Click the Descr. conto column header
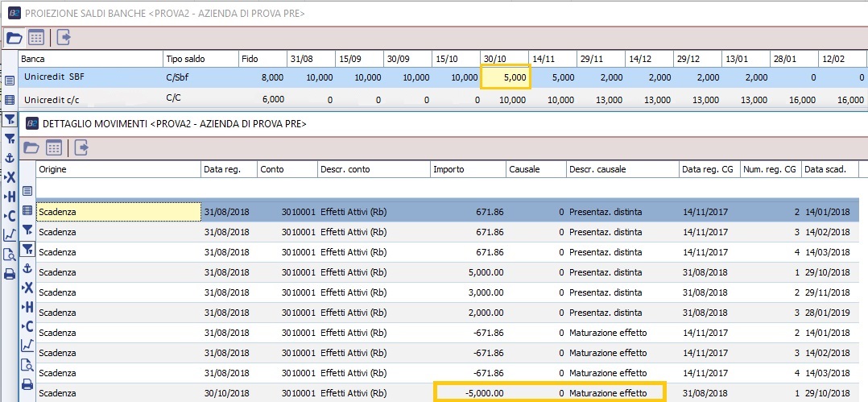Image resolution: width=868 pixels, height=402 pixels. (x=374, y=169)
